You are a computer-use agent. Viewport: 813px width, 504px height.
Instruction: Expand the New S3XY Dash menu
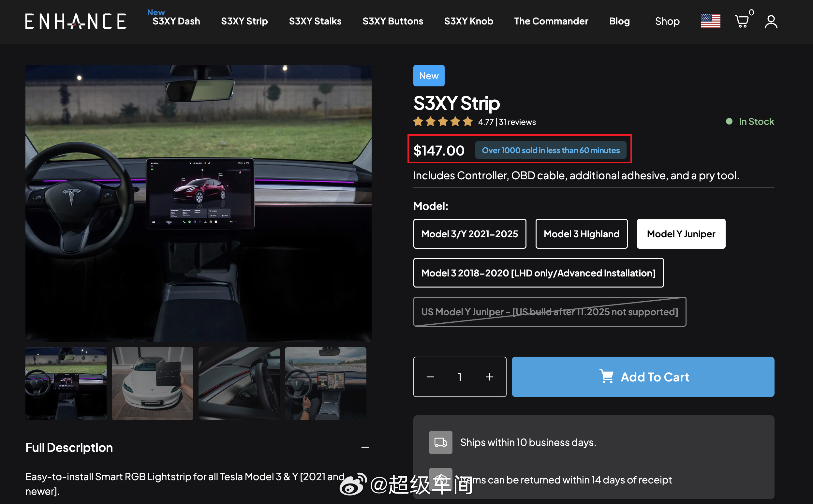tap(176, 21)
